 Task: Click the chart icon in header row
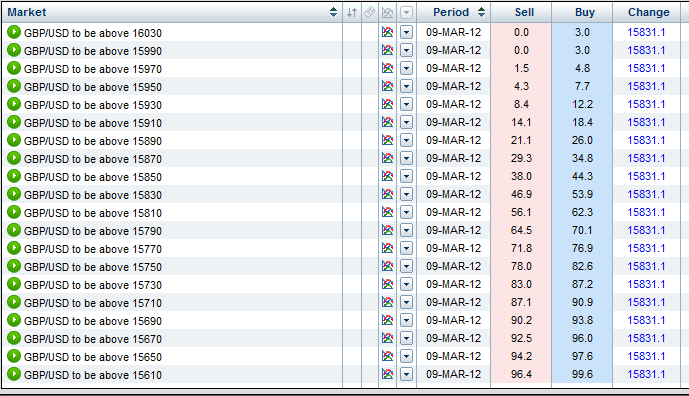388,12
